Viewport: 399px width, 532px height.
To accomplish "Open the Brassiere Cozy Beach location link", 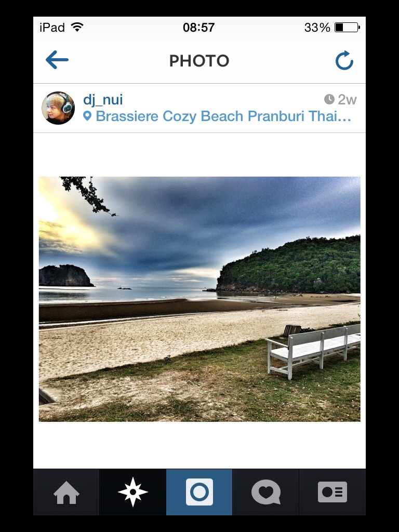I will 223,116.
